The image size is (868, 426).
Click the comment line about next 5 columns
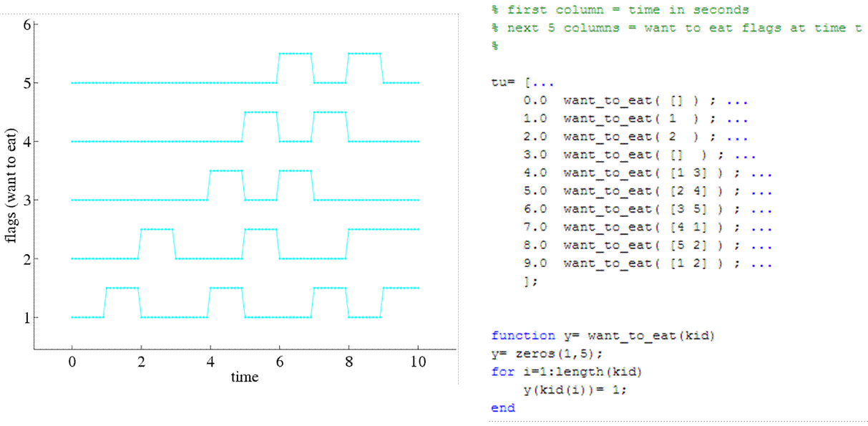click(x=677, y=28)
